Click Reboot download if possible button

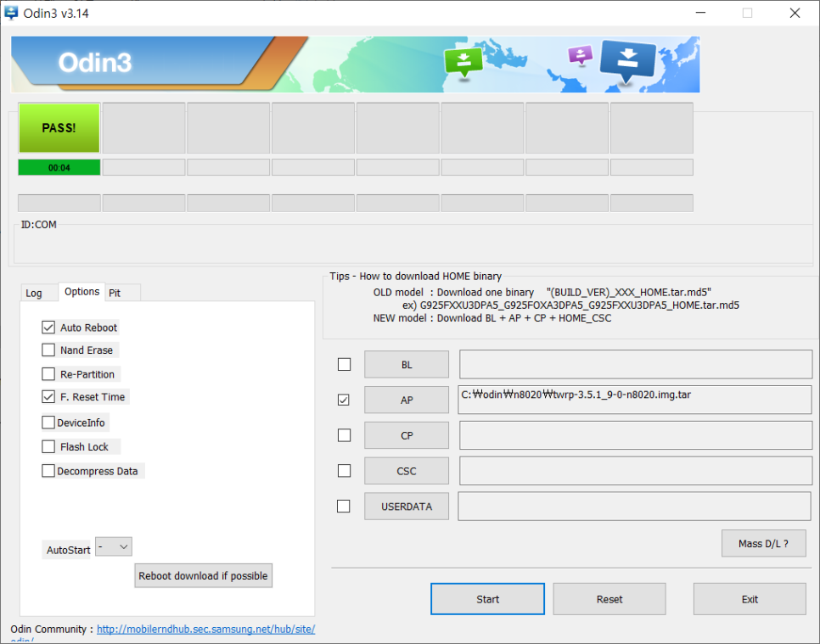[204, 575]
